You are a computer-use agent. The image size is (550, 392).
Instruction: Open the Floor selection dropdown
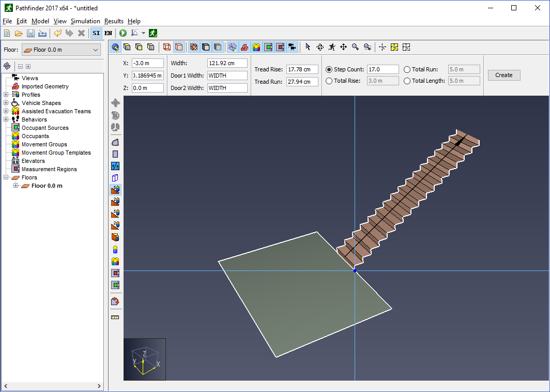point(61,50)
